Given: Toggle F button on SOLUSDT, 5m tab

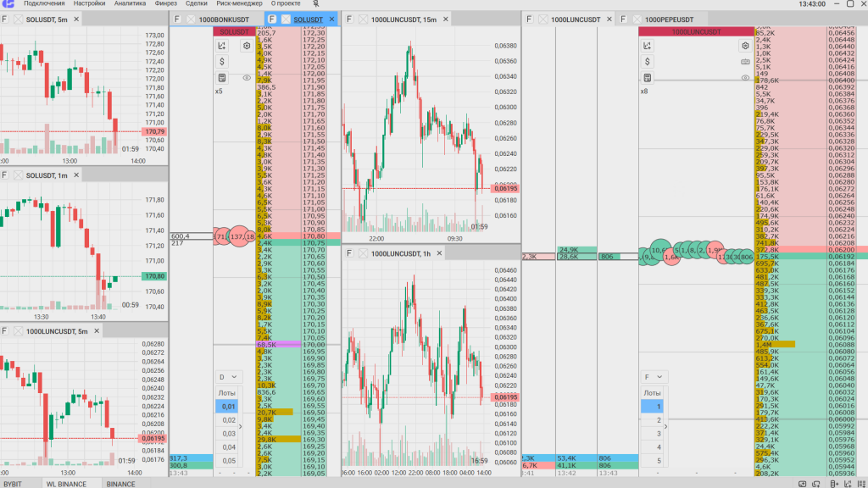Looking at the screenshot, I should [4, 19].
